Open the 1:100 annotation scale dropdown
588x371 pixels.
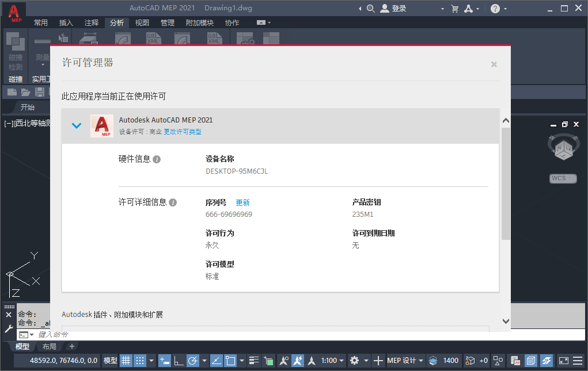333,361
